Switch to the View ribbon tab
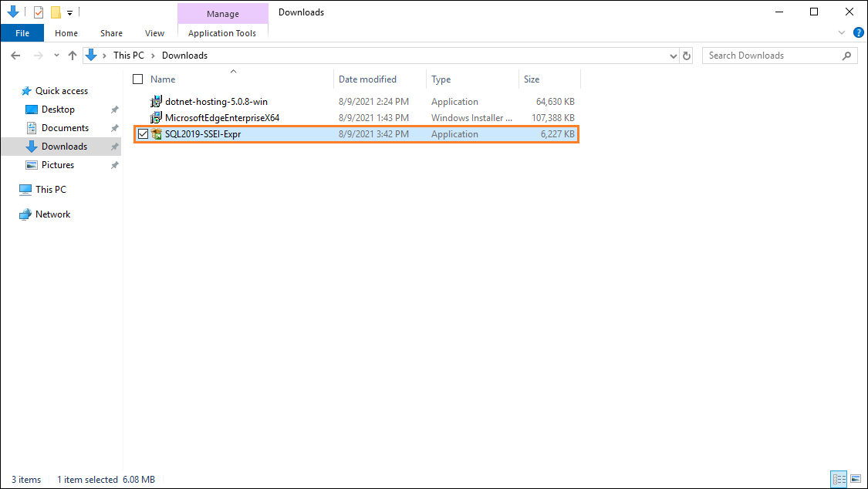The image size is (868, 489). (154, 33)
